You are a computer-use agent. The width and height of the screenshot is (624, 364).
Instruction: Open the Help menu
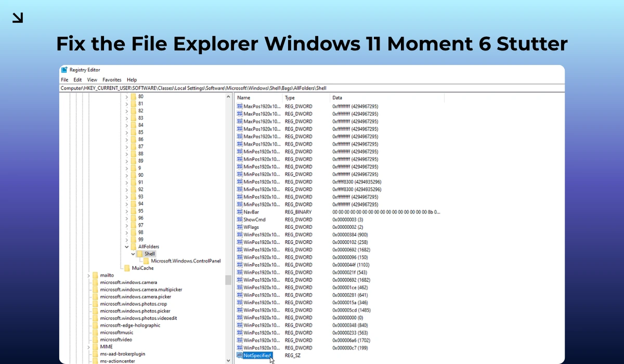132,80
